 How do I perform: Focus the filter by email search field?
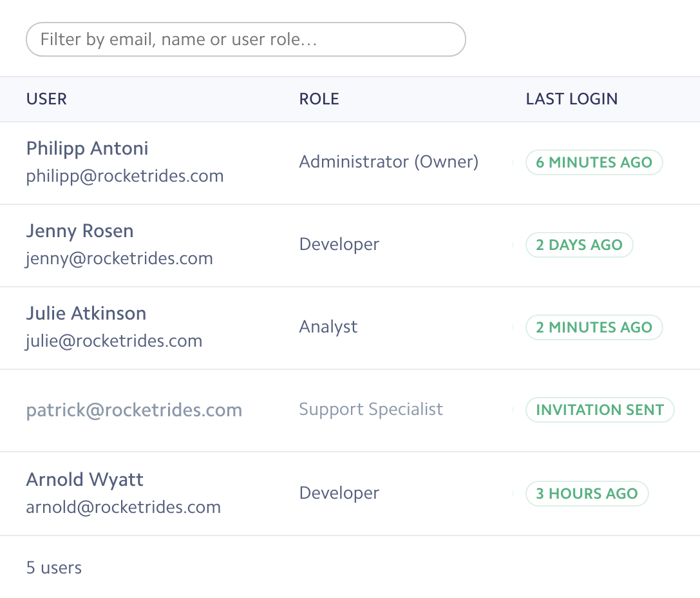click(246, 39)
